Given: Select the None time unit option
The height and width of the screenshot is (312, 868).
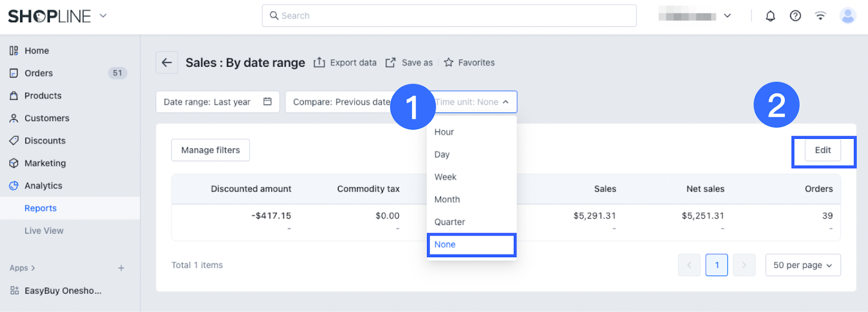Looking at the screenshot, I should click(x=445, y=245).
